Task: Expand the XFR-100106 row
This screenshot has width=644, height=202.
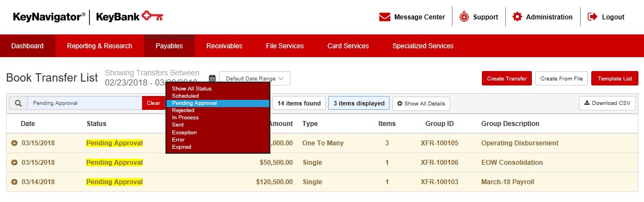Action: coord(14,163)
